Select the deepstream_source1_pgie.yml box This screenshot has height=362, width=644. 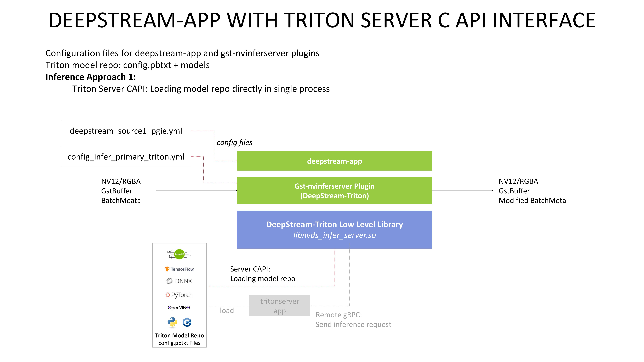click(126, 131)
